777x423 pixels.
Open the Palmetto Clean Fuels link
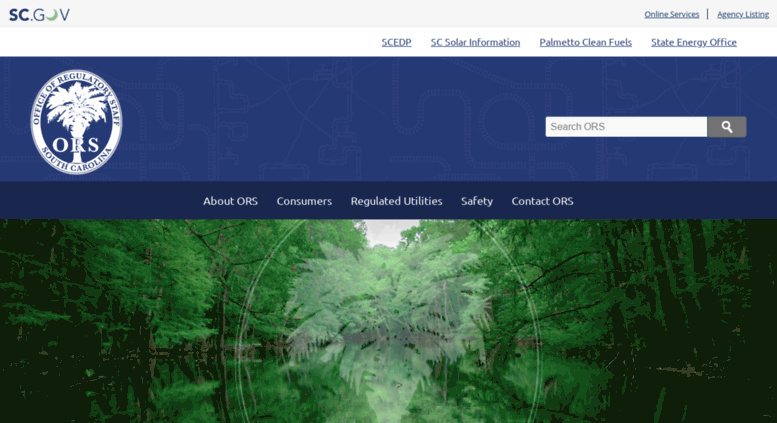click(x=585, y=42)
